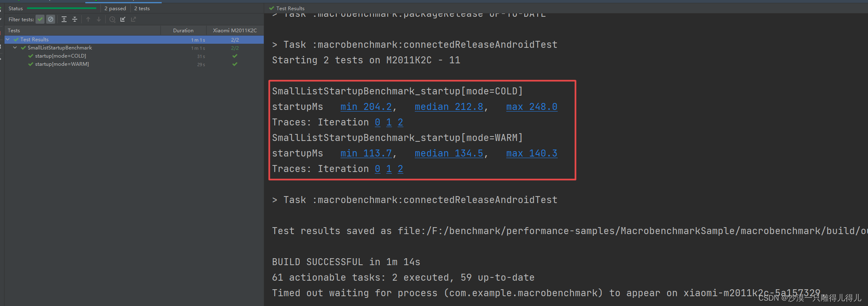Screen dimensions: 868x306
Task: Expand all test nodes
Action: 64,19
